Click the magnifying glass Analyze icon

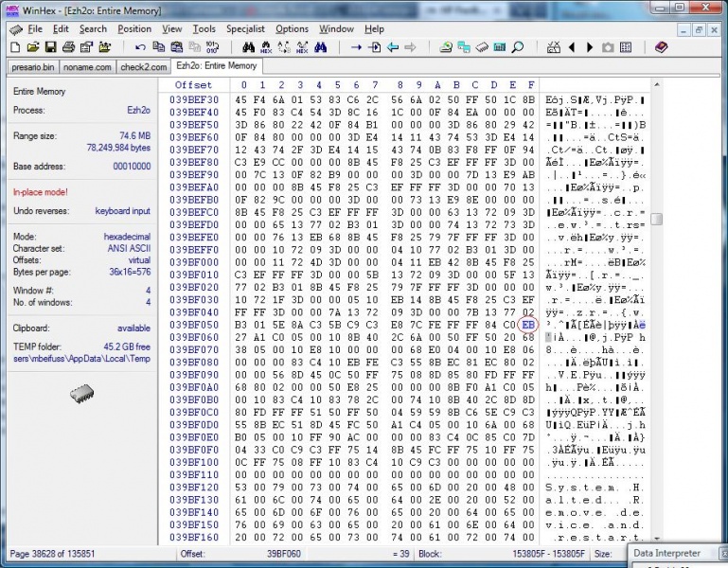point(518,47)
